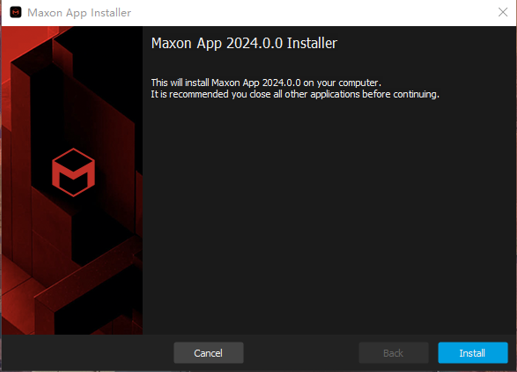Click the red geometric banner artwork
Screen dimensions: 517x372
pyautogui.click(x=72, y=180)
